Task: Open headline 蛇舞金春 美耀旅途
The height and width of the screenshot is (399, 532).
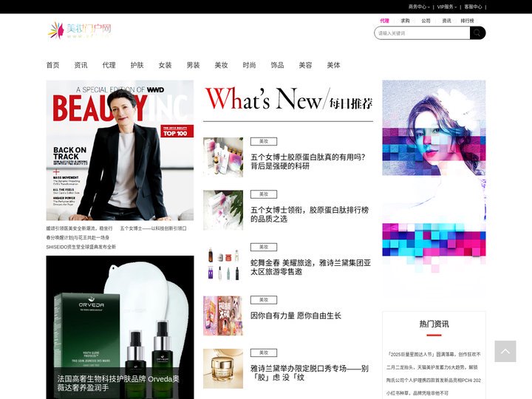Action: pos(310,267)
